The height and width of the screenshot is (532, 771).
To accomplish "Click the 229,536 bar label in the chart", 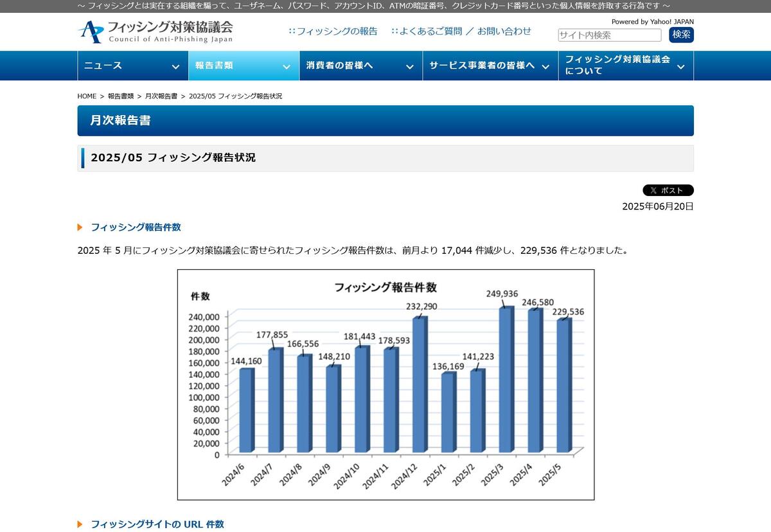I will click(x=568, y=312).
